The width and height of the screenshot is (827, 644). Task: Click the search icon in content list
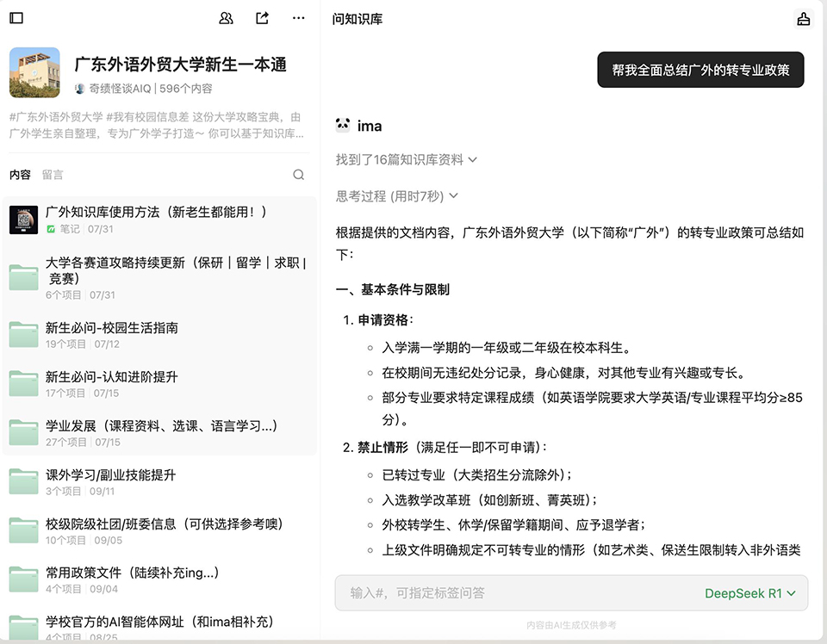point(298,175)
